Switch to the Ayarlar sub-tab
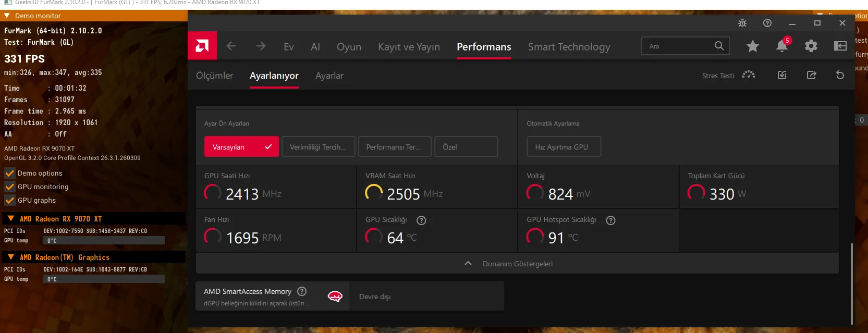Viewport: 868px width, 333px height. tap(329, 76)
